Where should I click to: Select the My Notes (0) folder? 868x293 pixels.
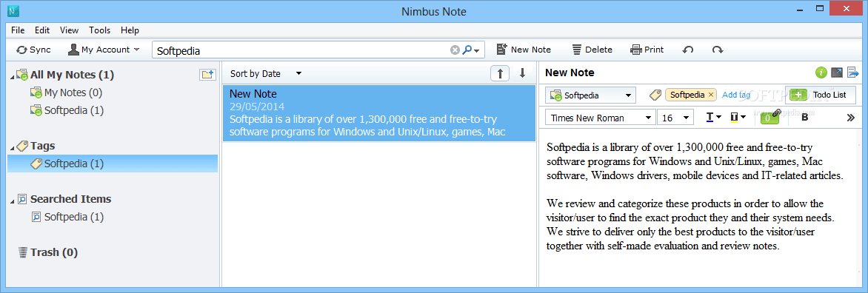pos(73,93)
